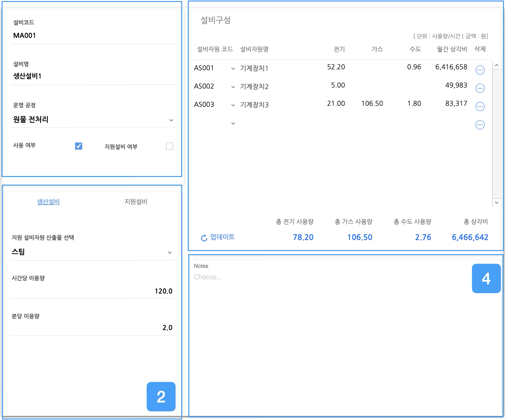The width and height of the screenshot is (506, 420).
Task: Expand the 스팀 output selection dropdown
Action: pyautogui.click(x=170, y=252)
